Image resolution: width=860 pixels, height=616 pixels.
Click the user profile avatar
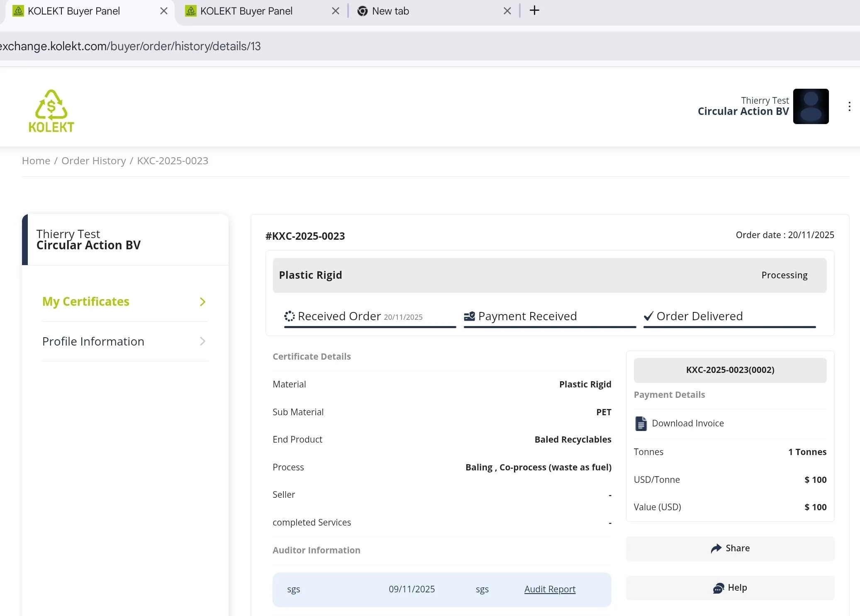[x=811, y=107]
